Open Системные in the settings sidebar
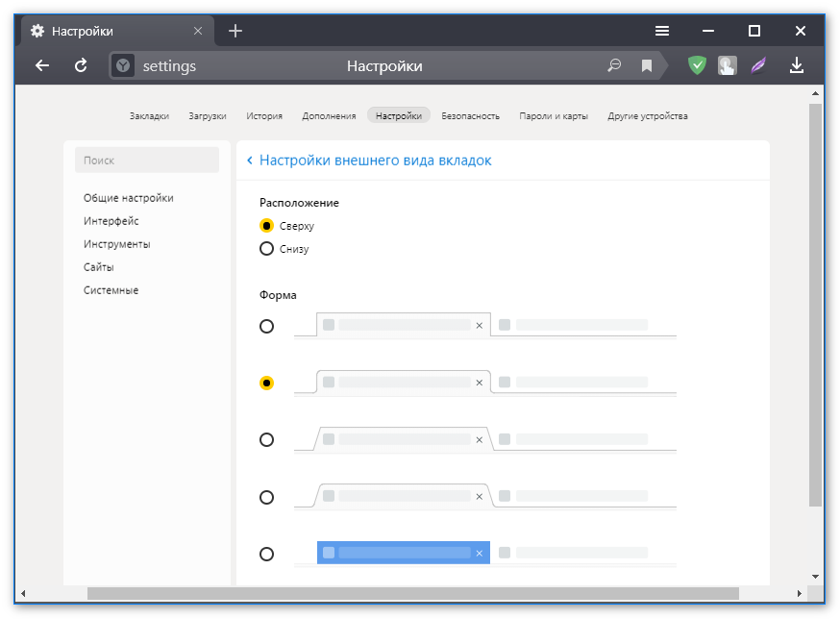 [x=111, y=290]
